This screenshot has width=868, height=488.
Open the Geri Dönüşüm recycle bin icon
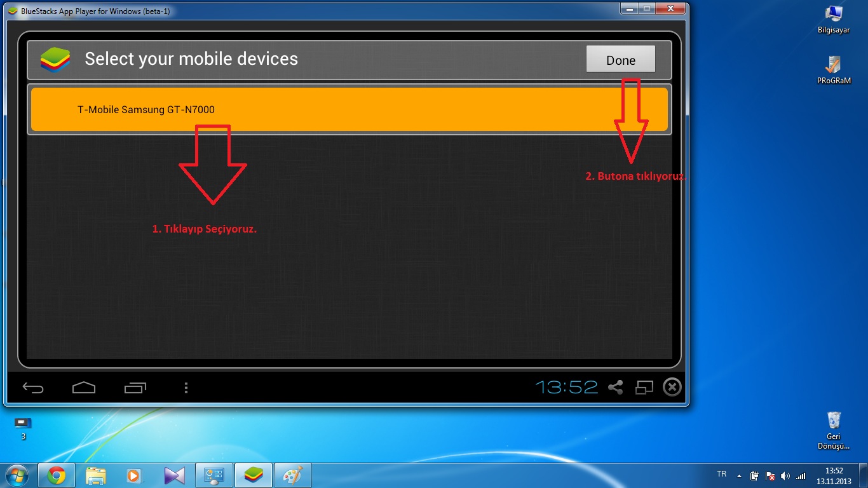(x=834, y=431)
